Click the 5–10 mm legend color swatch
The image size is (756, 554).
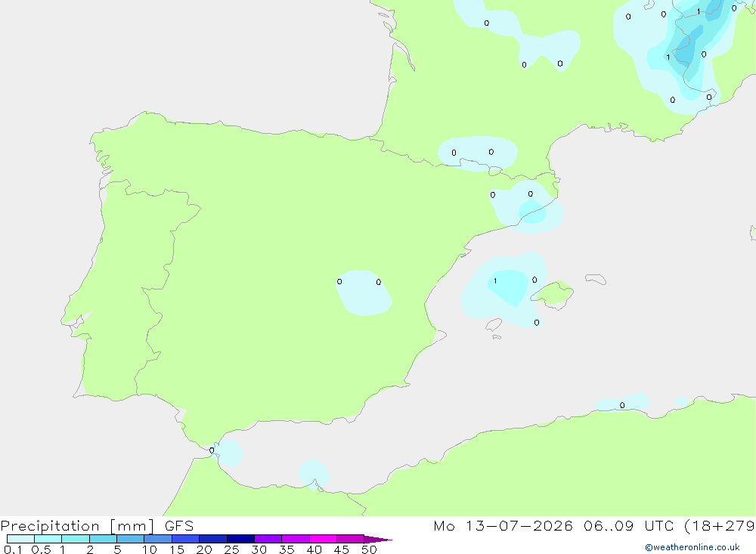pos(130,539)
